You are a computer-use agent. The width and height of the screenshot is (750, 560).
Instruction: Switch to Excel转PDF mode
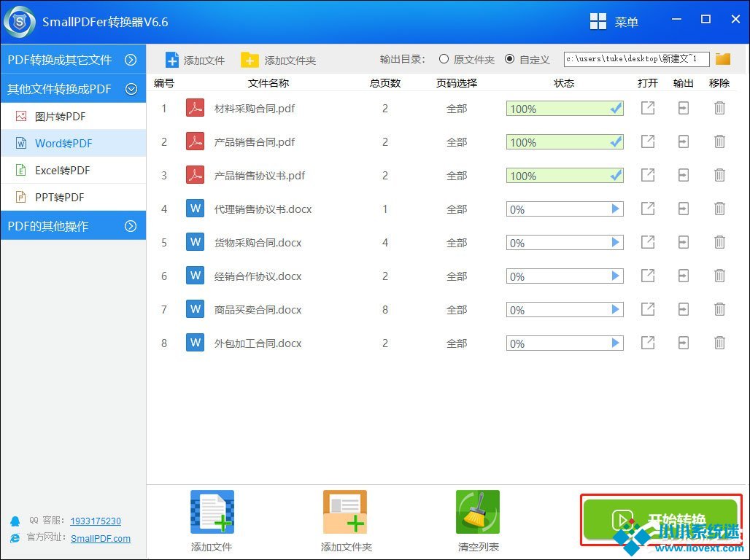[x=62, y=171]
